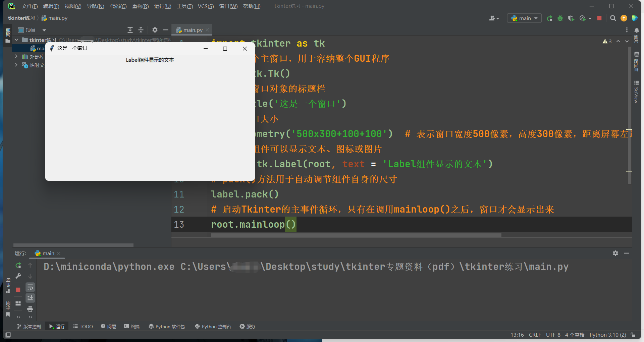Image resolution: width=644 pixels, height=342 pixels.
Task: Jump to the next highlighted error arrow
Action: (627, 41)
